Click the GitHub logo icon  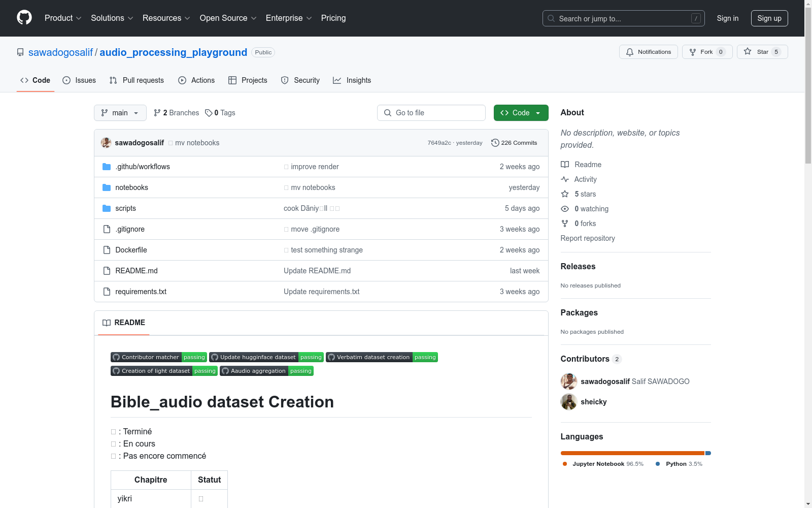coord(24,18)
